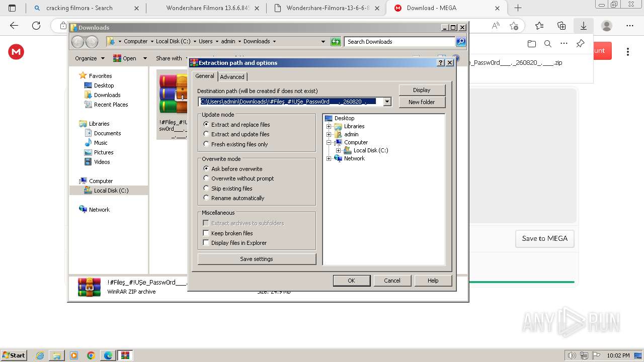
Task: Switch to the Advanced tab
Action: tap(232, 77)
